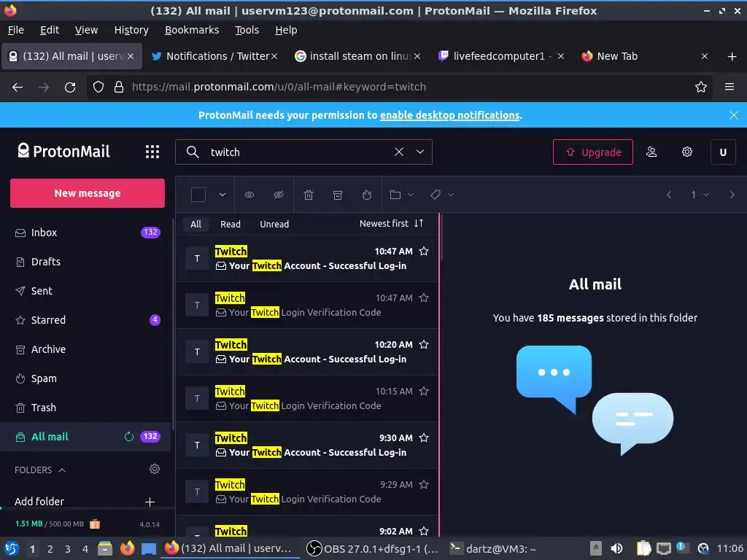Clear the twitch search with X icon
Image resolution: width=747 pixels, height=560 pixels.
(x=399, y=152)
